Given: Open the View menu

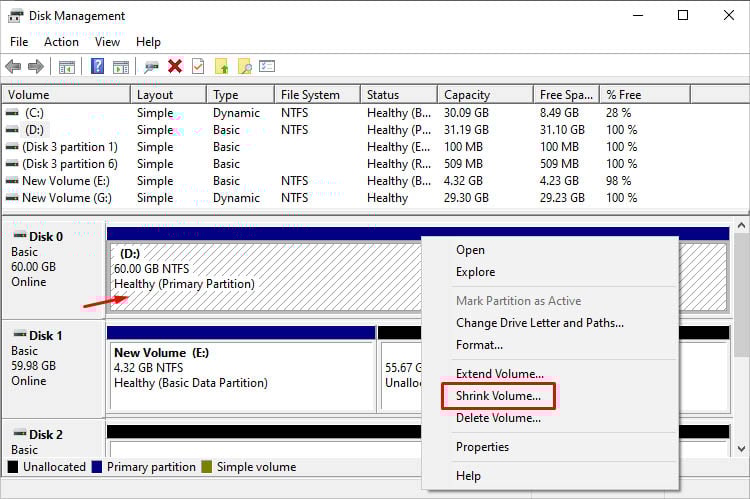Looking at the screenshot, I should click(107, 42).
